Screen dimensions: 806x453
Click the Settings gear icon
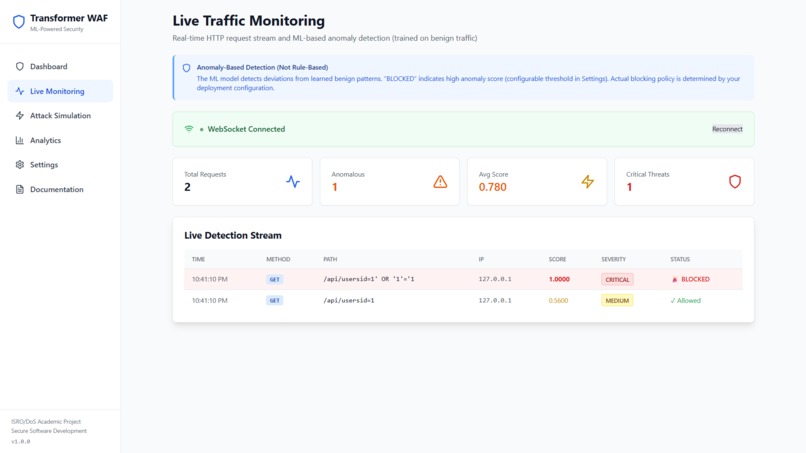[20, 165]
